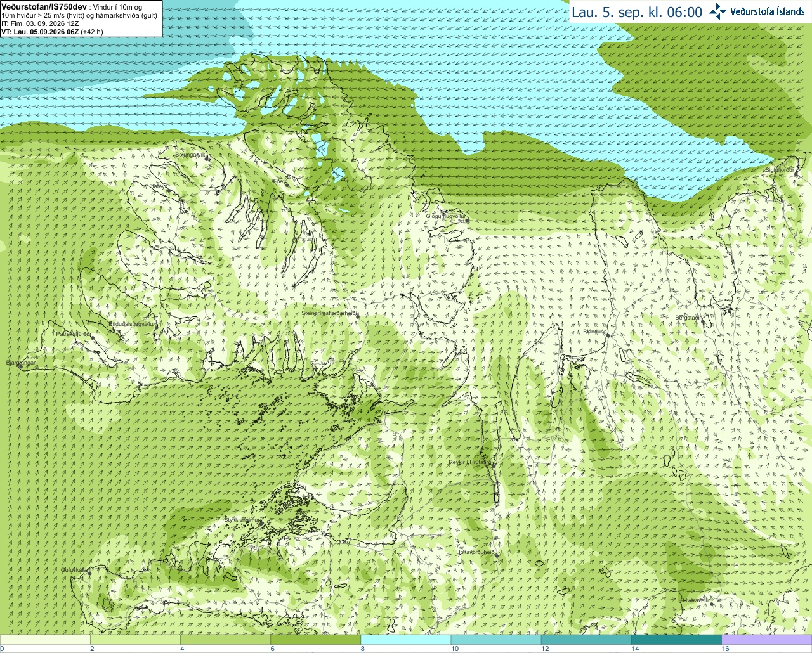
Task: Click the Lau. 5. sep. kl. 06:00 date label
Action: pyautogui.click(x=637, y=12)
